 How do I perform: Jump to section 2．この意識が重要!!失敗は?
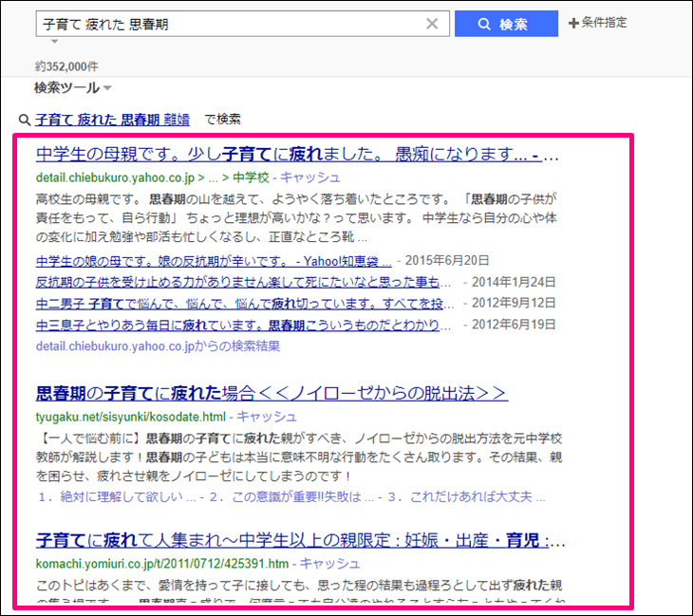(x=291, y=497)
